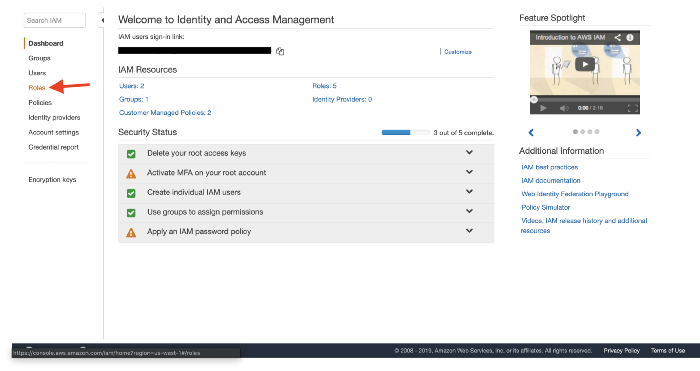Open IAM documentation link
This screenshot has width=700, height=371.
tap(551, 180)
